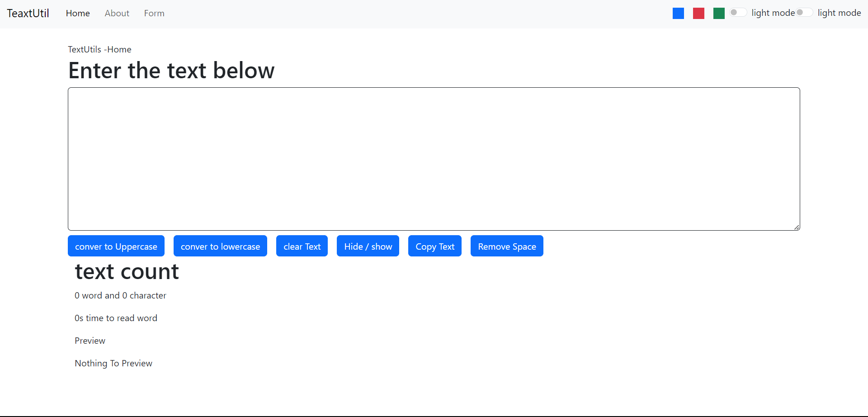Go to the Home nav item

(x=78, y=14)
